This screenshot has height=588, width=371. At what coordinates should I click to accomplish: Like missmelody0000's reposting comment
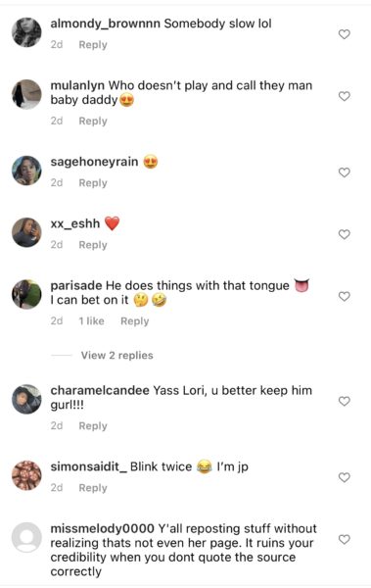point(344,539)
